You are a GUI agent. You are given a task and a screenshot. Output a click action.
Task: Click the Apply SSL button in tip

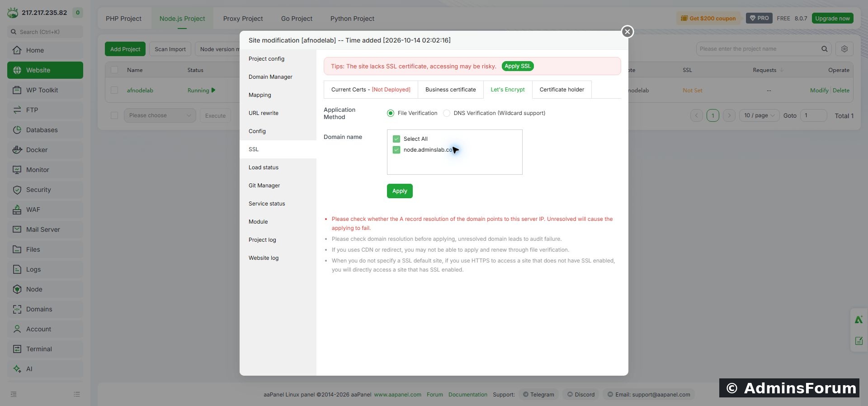point(518,66)
